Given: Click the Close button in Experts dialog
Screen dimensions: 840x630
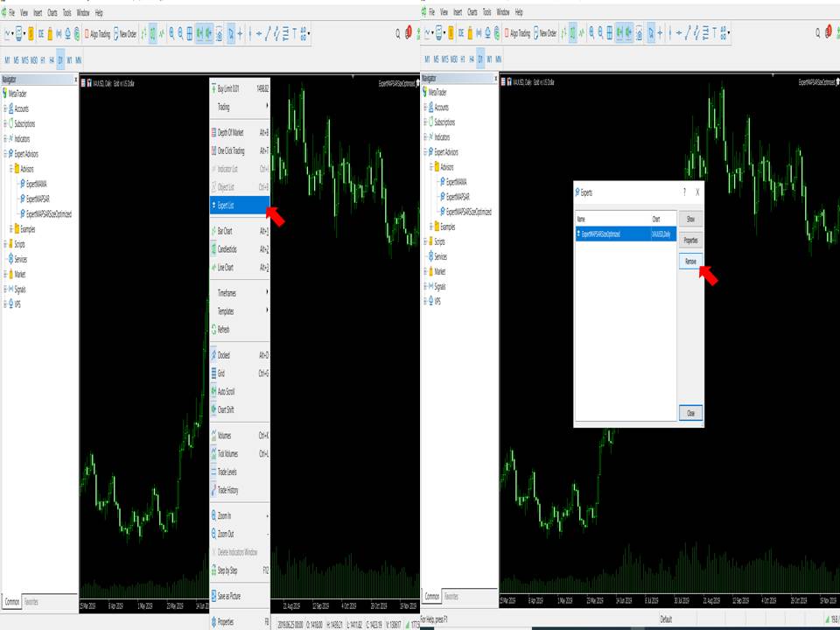Looking at the screenshot, I should point(690,413).
